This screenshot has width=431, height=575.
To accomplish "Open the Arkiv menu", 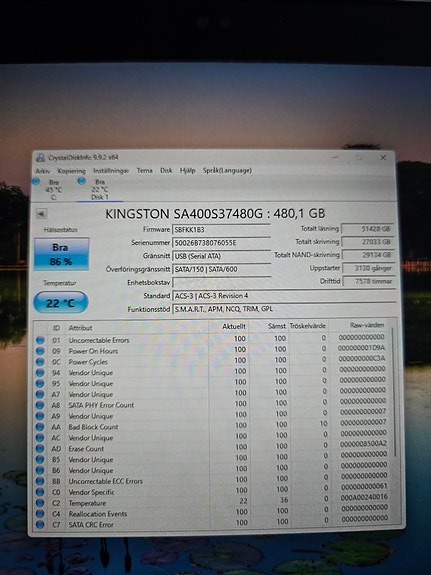I will coord(43,171).
